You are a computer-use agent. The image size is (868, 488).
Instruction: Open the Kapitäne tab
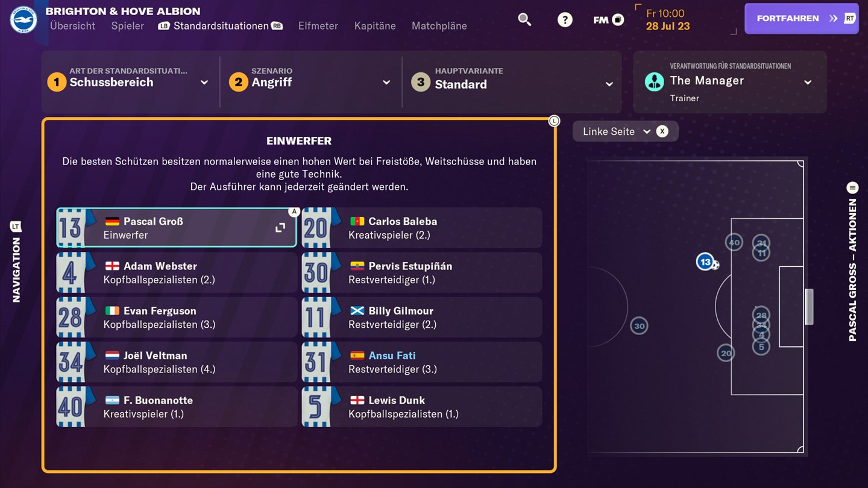375,26
